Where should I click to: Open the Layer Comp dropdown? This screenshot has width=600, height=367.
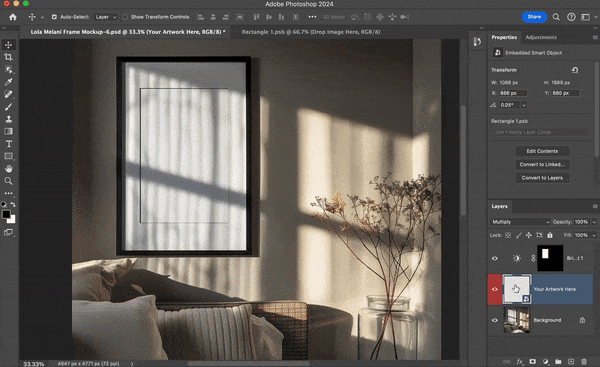[x=540, y=132]
